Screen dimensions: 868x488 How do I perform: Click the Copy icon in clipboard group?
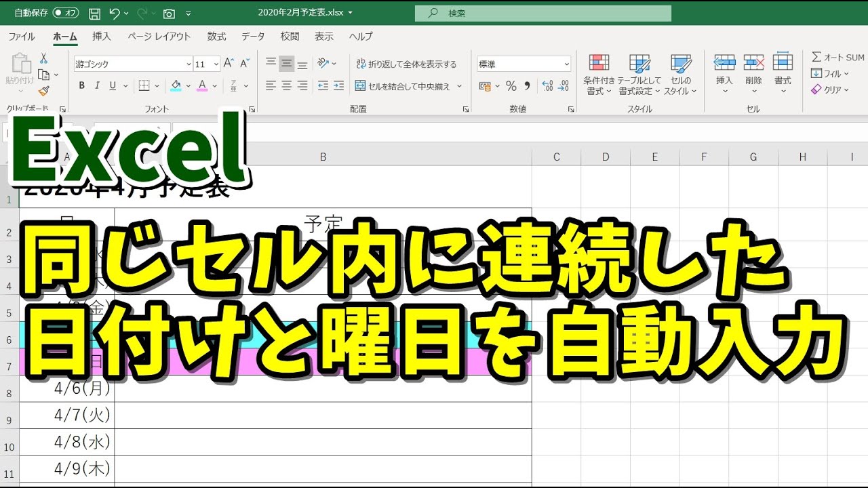coord(43,75)
